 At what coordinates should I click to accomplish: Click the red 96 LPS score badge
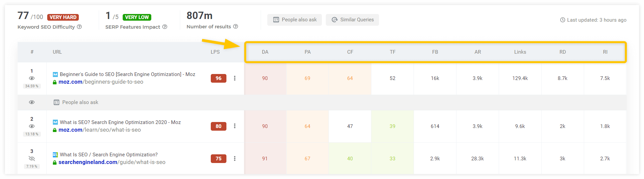pyautogui.click(x=218, y=78)
